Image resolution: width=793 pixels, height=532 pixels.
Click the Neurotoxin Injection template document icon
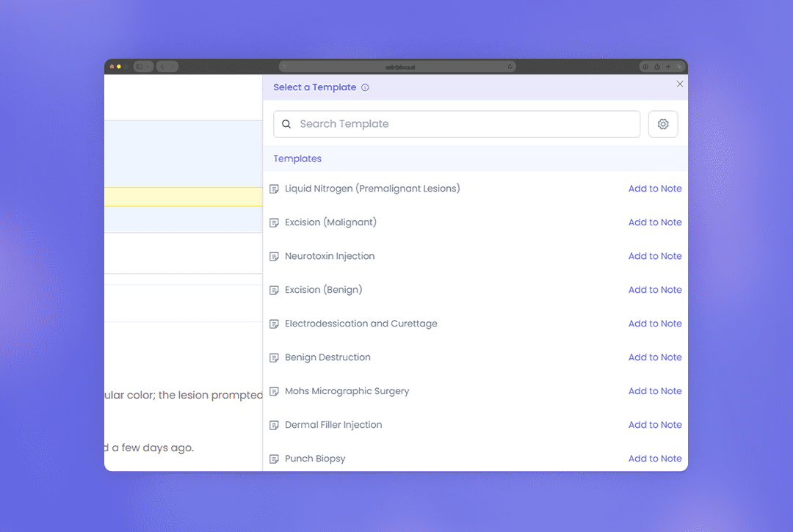275,257
